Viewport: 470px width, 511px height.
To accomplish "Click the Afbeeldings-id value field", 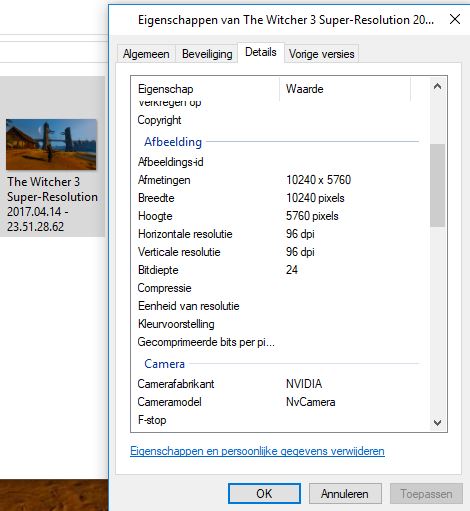I will point(350,162).
